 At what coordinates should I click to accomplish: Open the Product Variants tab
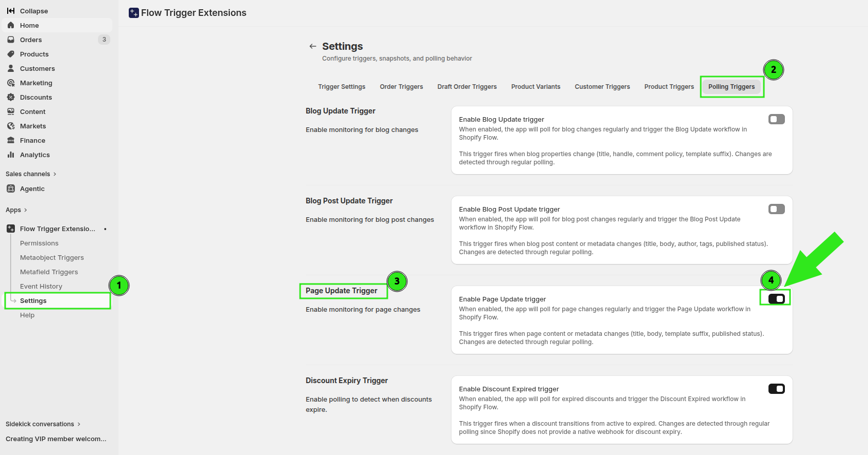click(x=536, y=87)
